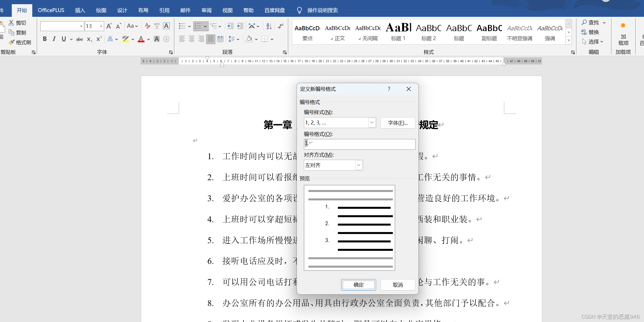The image size is (644, 322).
Task: Click 确定 in numbering format dialog
Action: tap(358, 285)
